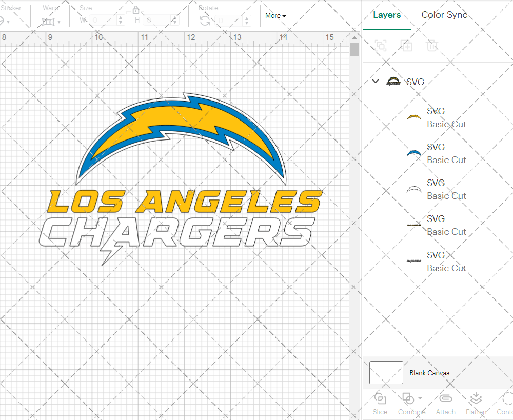
Task: Click the width size input field
Action: point(104,21)
